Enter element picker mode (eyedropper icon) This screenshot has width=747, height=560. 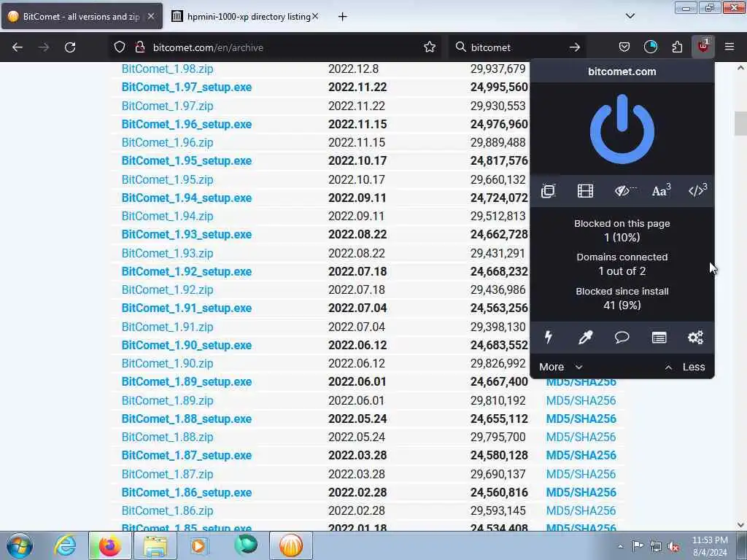585,338
